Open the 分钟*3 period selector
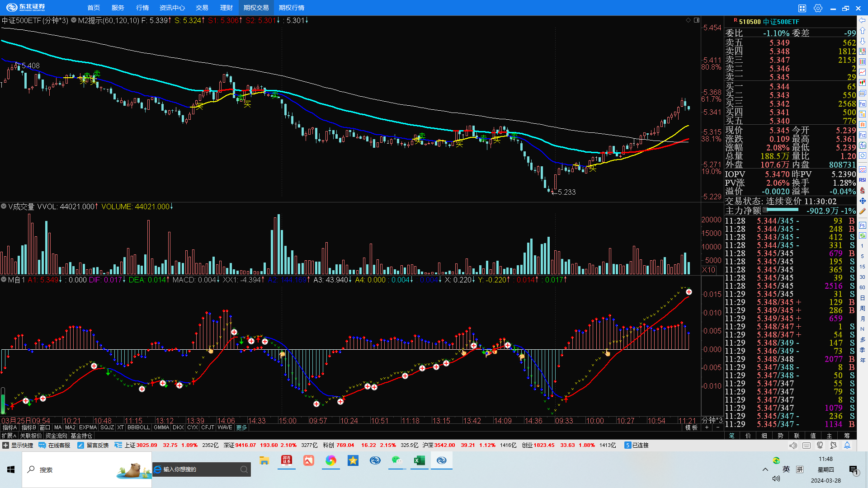This screenshot has height=488, width=868. coord(712,420)
